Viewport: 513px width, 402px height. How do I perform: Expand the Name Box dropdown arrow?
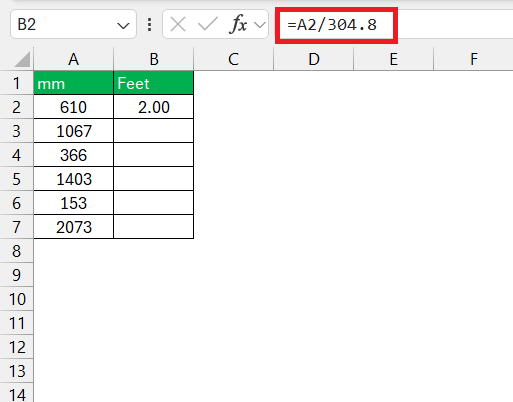(123, 25)
